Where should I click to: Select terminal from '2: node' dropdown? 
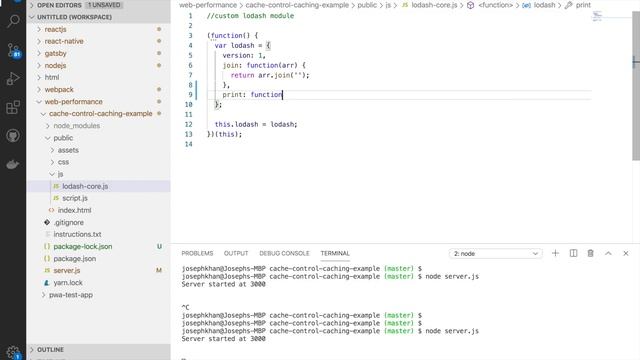(x=496, y=253)
